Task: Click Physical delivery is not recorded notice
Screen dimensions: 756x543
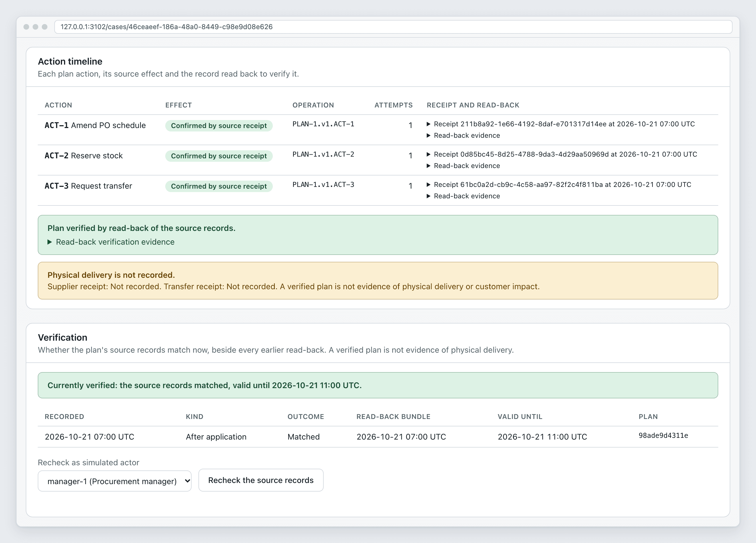Action: point(378,280)
